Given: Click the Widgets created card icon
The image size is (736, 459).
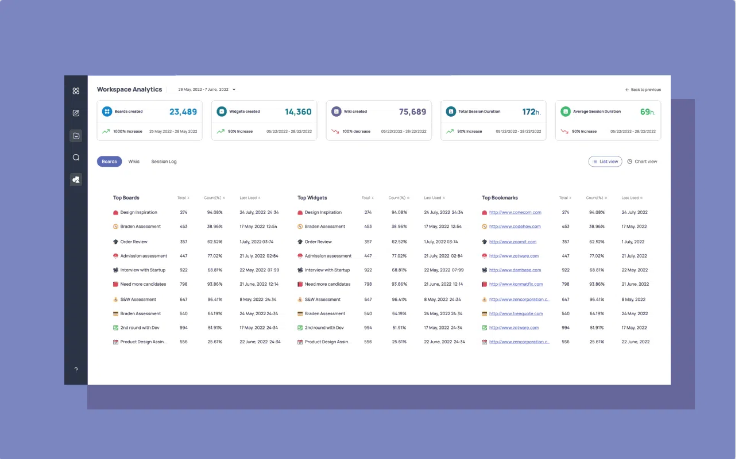Looking at the screenshot, I should point(222,111).
